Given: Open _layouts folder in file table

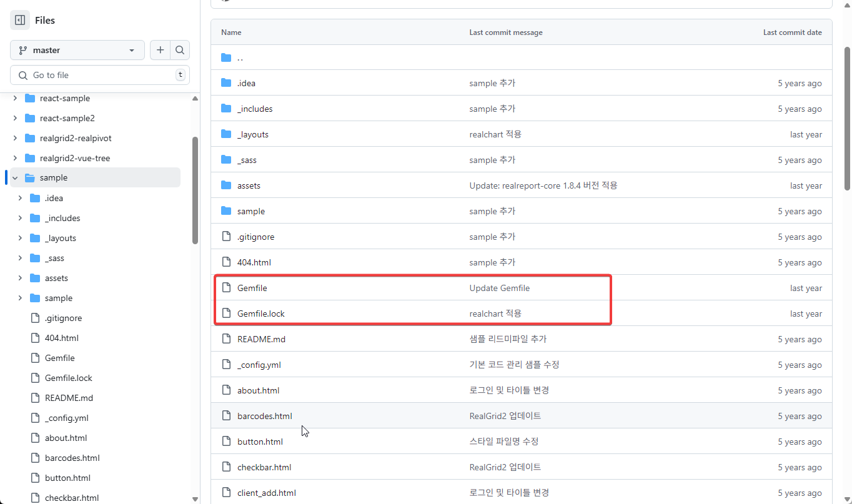Looking at the screenshot, I should click(253, 134).
